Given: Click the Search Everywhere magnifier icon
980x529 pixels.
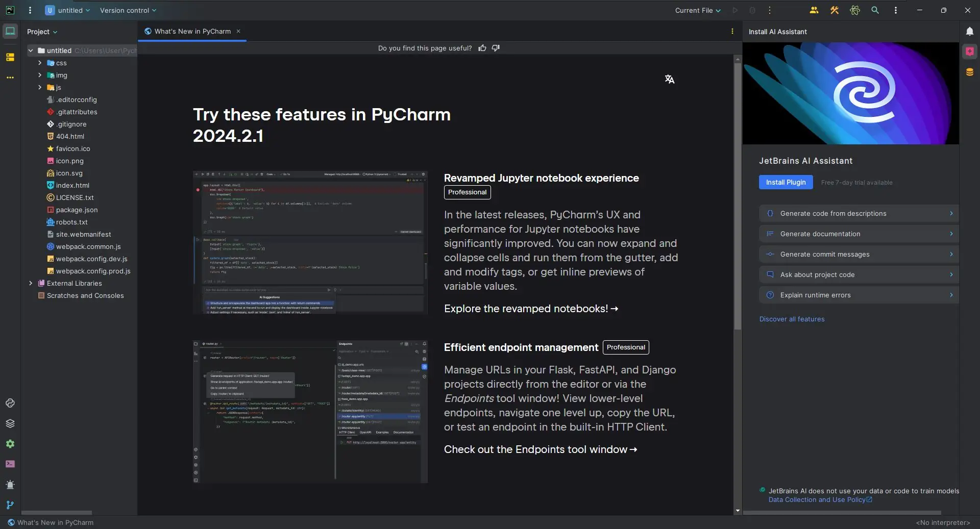Looking at the screenshot, I should tap(875, 10).
